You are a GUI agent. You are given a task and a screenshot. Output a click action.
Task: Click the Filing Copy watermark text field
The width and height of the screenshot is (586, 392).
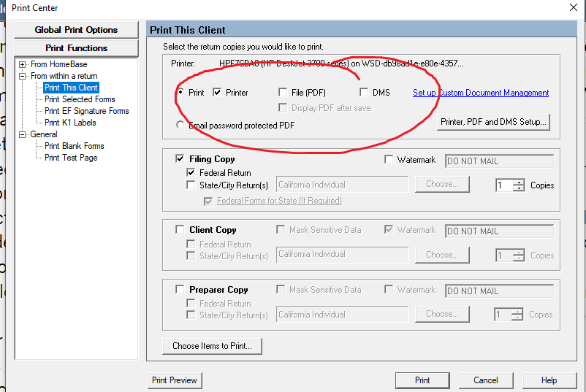pos(498,161)
